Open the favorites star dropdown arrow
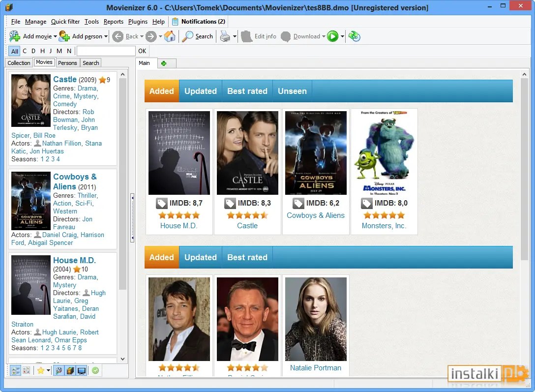Screen dimensions: 535x392 click(x=49, y=370)
